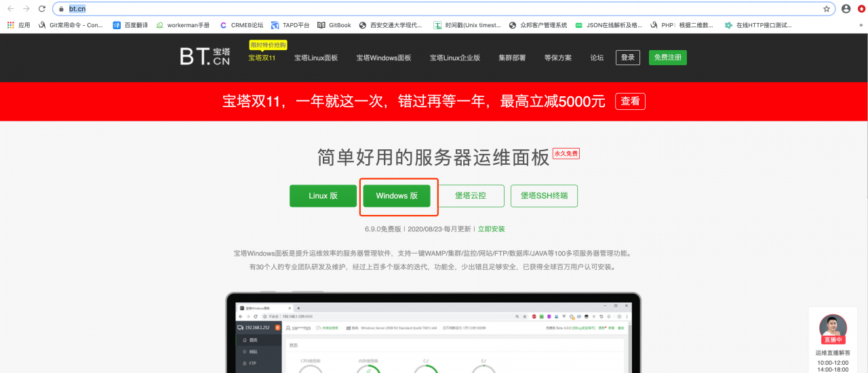Open the 应用 apps grid shortcut
This screenshot has height=373, width=868.
coord(19,25)
